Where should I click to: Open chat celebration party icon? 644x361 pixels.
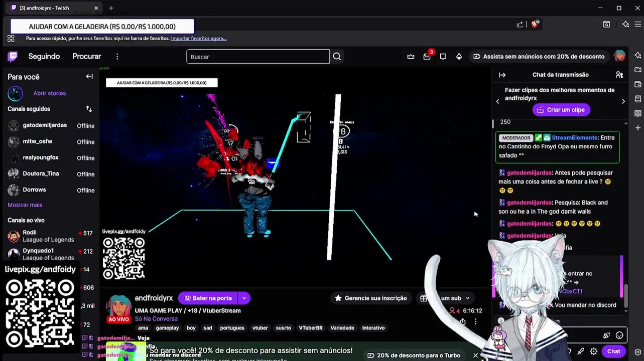pyautogui.click(x=606, y=335)
